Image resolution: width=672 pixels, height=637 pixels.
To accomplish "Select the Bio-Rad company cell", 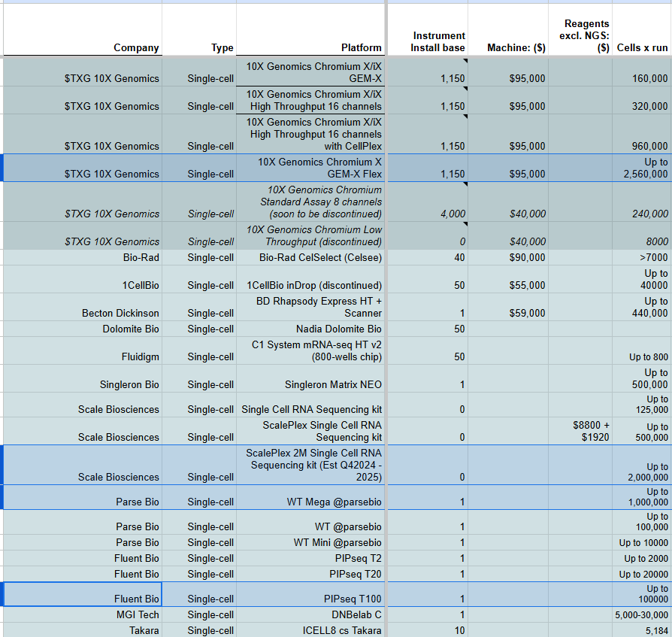I will [83, 258].
